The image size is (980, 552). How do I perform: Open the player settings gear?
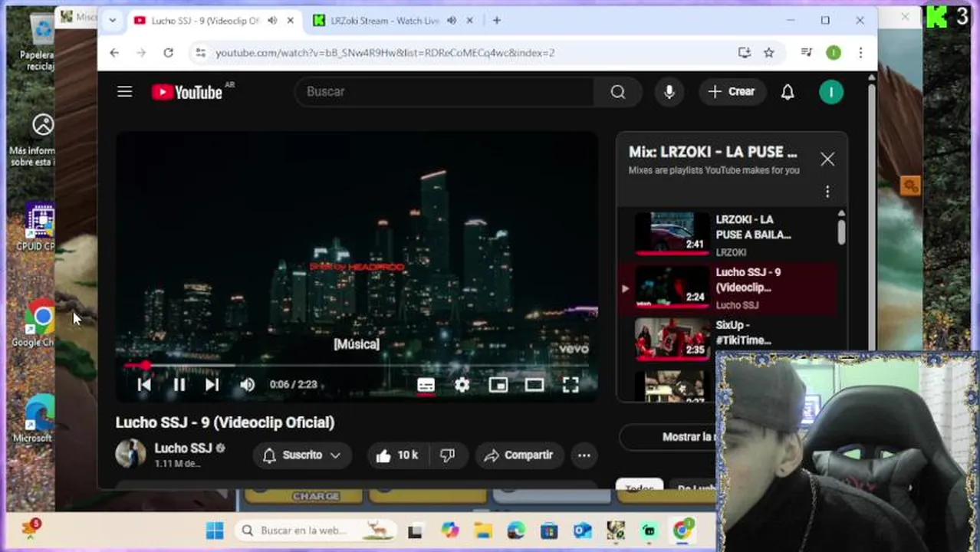pyautogui.click(x=462, y=385)
